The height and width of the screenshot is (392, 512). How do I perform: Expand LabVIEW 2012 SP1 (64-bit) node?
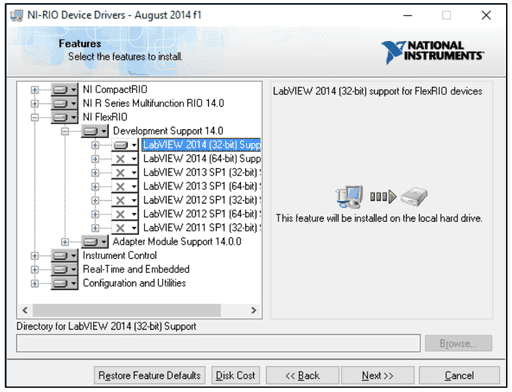point(95,214)
